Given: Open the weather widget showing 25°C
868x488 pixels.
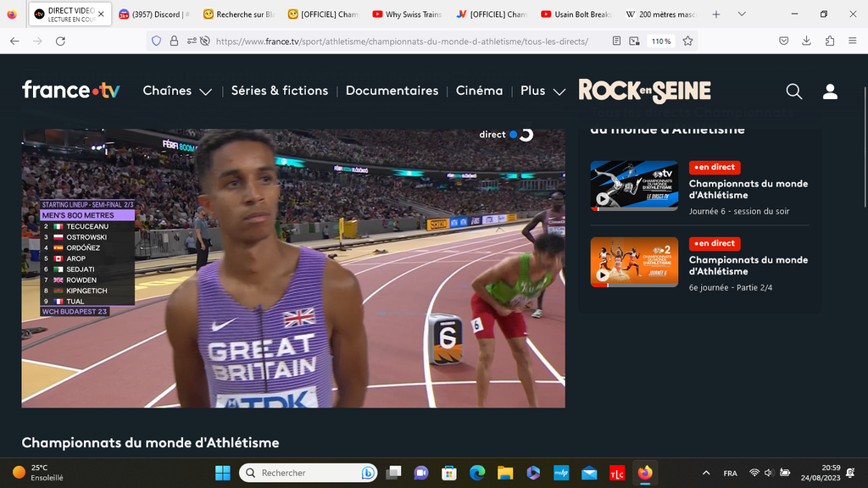Looking at the screenshot, I should (37, 473).
